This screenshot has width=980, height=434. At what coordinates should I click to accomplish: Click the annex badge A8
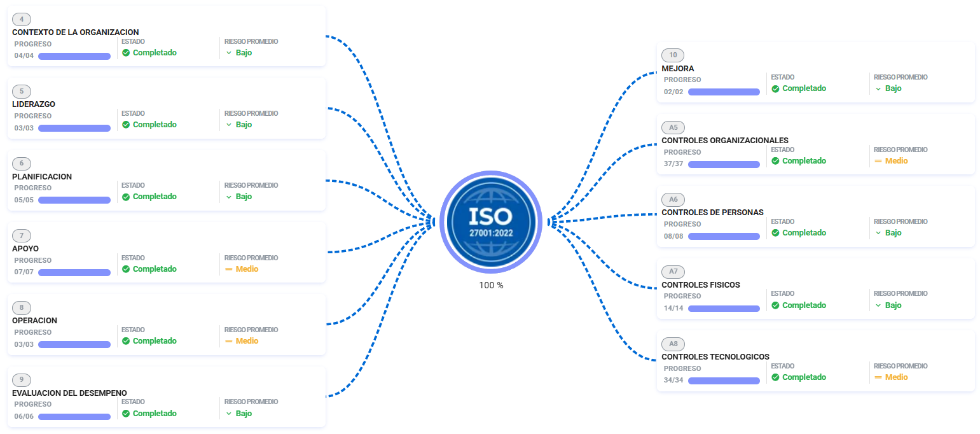click(x=673, y=344)
